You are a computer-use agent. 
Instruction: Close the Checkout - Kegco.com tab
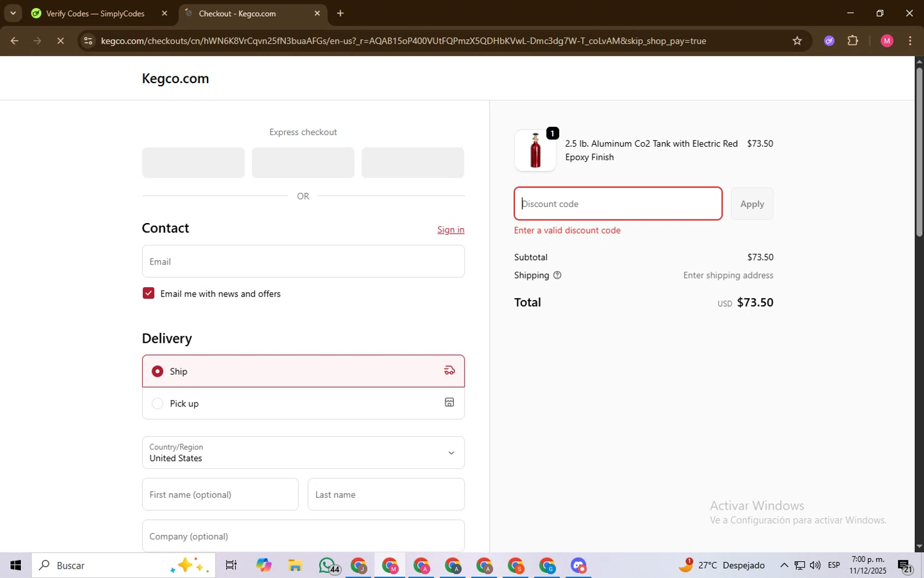(317, 13)
